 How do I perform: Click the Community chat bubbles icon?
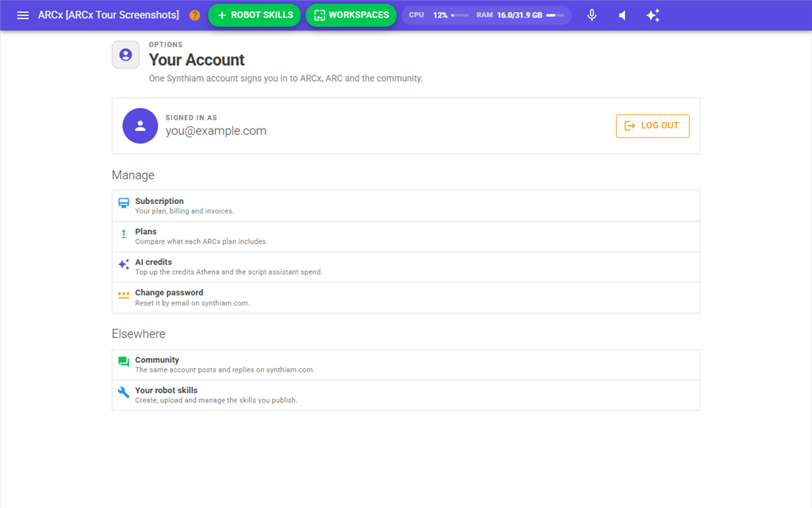pyautogui.click(x=124, y=362)
